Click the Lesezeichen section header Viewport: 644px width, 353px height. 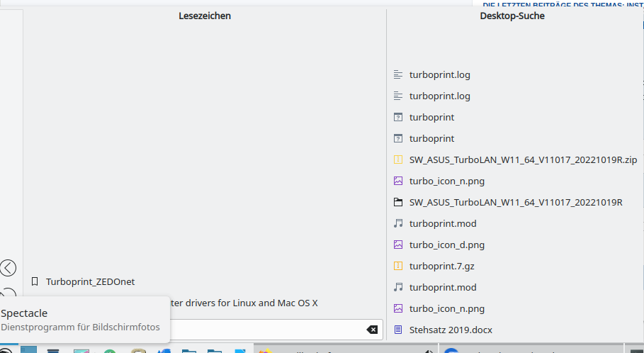[x=205, y=16]
